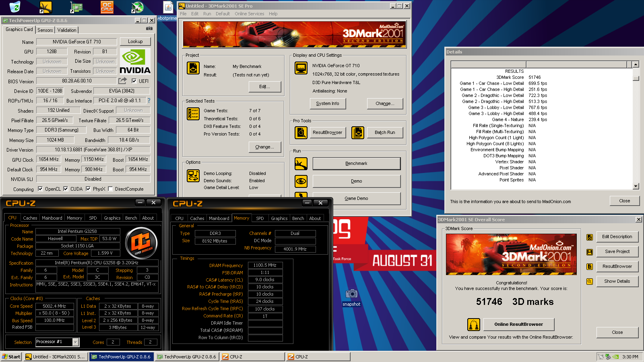Open the yellow 3DMark desktop shortcut icon

click(45, 7)
